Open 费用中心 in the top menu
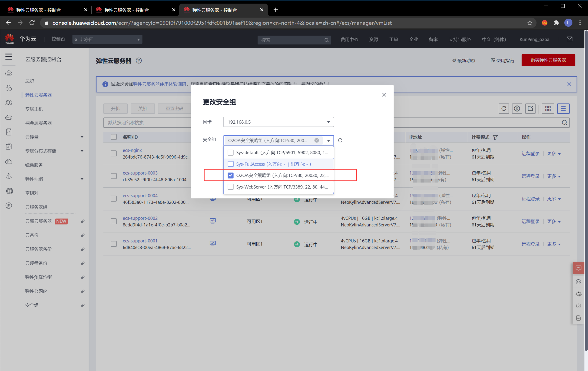The width and height of the screenshot is (588, 371). coord(349,39)
